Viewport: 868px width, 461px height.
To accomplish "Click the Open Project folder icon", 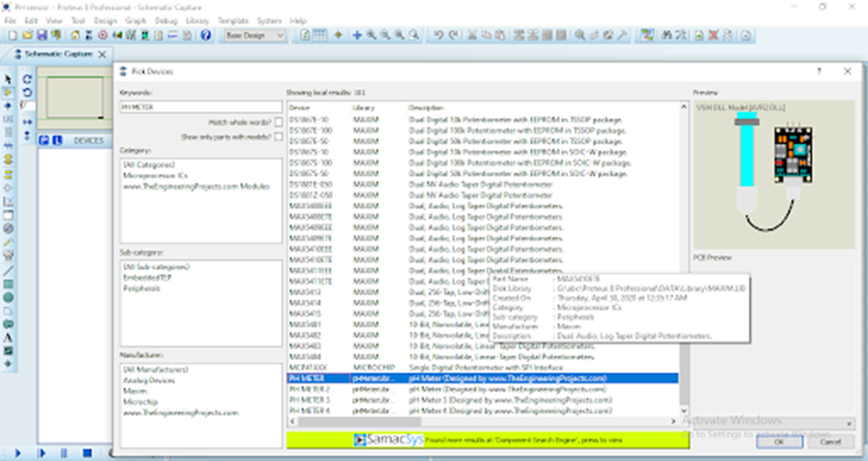I will 28,36.
